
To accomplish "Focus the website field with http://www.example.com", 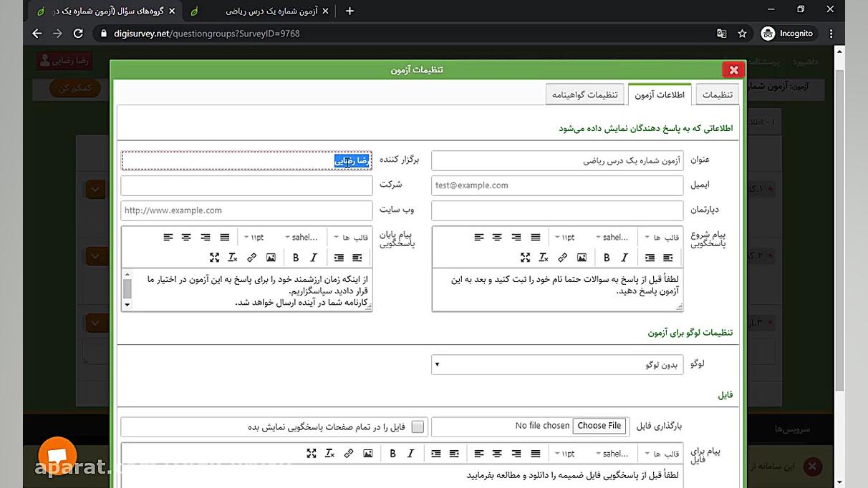I will pos(246,210).
